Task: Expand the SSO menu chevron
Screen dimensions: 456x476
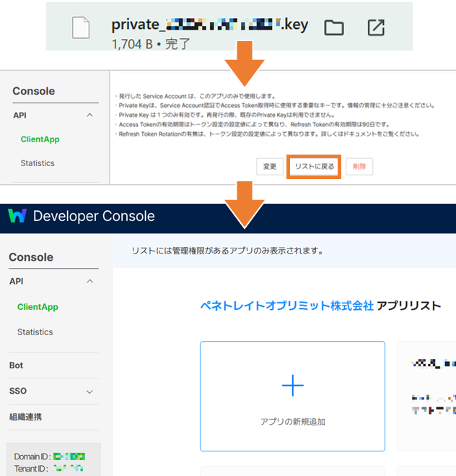Action: pos(89,391)
